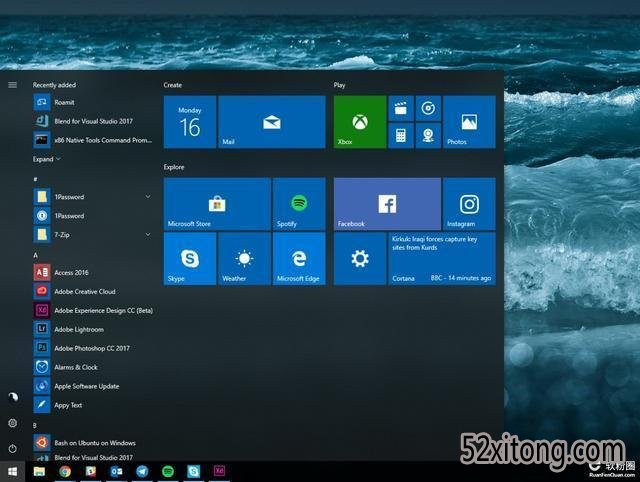Image resolution: width=640 pixels, height=482 pixels.
Task: Open Bash on Ubuntu on Windows
Action: 93,442
